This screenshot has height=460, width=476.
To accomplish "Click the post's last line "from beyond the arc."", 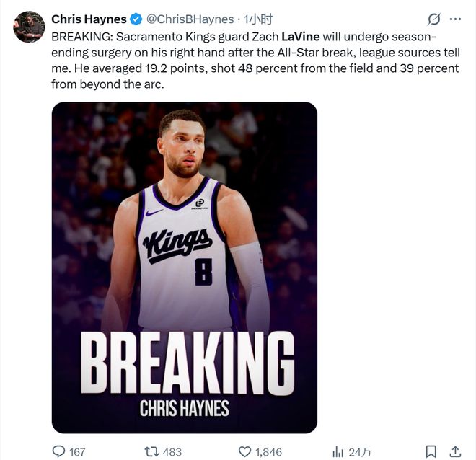I will click(x=107, y=84).
